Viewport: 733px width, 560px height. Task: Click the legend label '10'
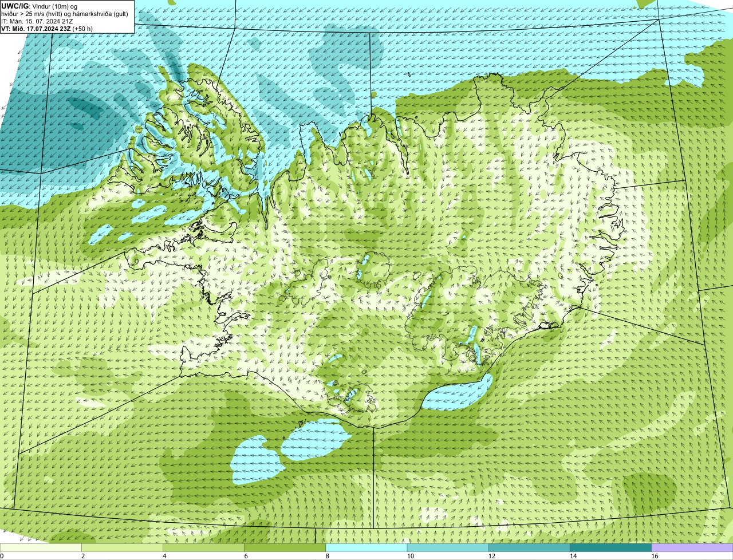411,556
